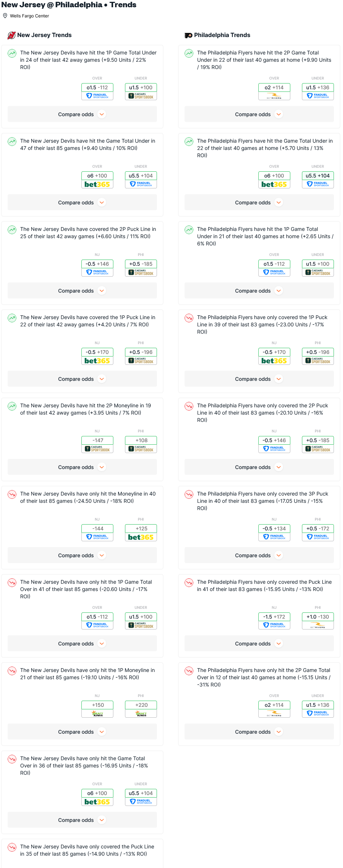Expand Compare odds for Flyers 3P Puck Line trend
Viewport: 343px width, 868px height.
pos(259,555)
